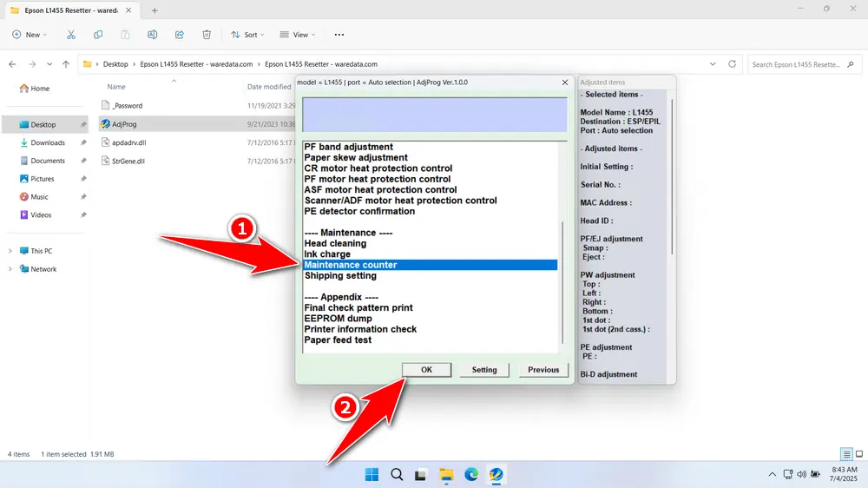Image resolution: width=868 pixels, height=488 pixels.
Task: Select Downloads in the navigation pane
Action: [x=48, y=142]
